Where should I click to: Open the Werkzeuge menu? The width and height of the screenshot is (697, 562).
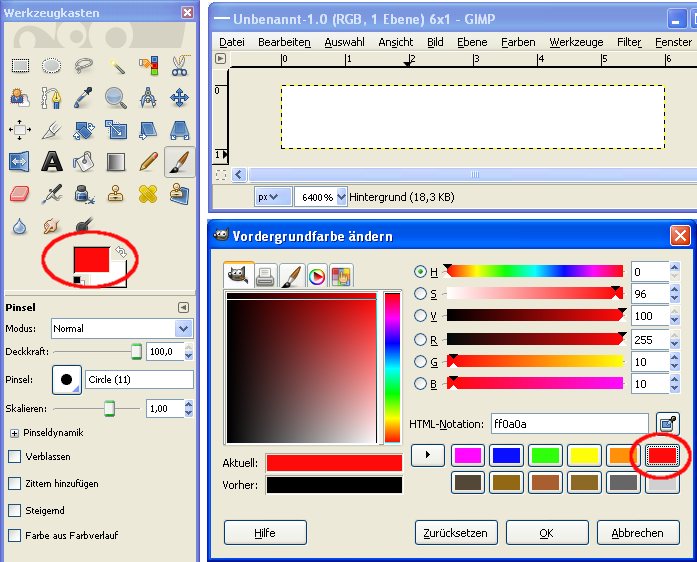(x=576, y=42)
